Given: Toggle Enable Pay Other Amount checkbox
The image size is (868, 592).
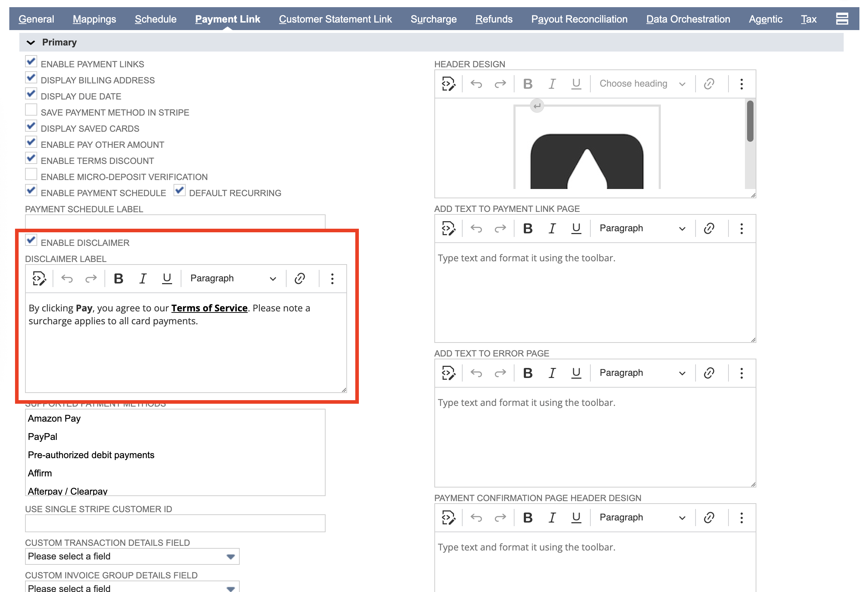Looking at the screenshot, I should pos(31,142).
